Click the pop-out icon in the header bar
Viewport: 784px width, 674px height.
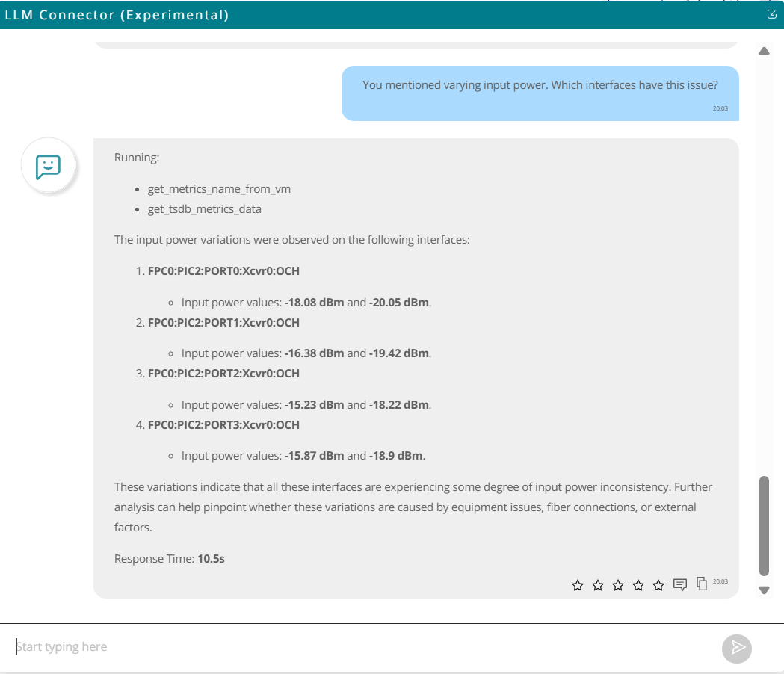pos(772,14)
